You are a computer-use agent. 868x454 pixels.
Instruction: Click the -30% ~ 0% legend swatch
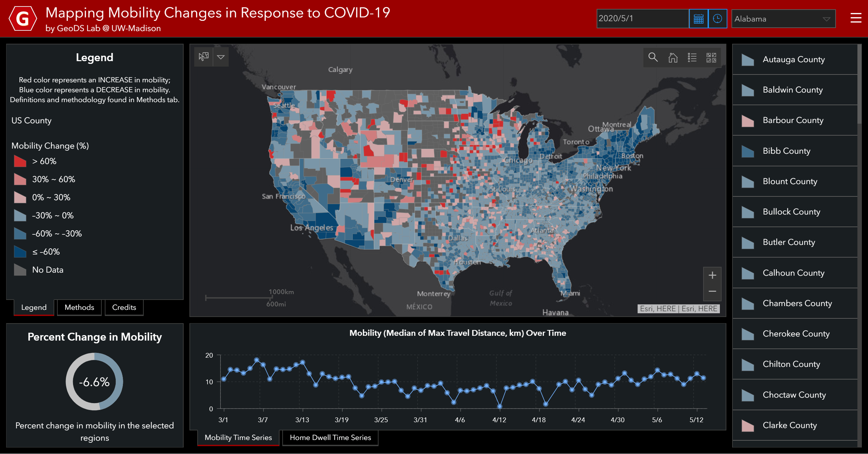pyautogui.click(x=20, y=216)
